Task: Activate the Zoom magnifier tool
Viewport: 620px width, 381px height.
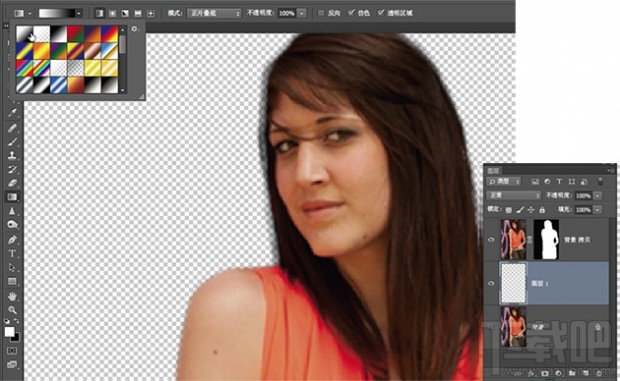Action: 12,310
